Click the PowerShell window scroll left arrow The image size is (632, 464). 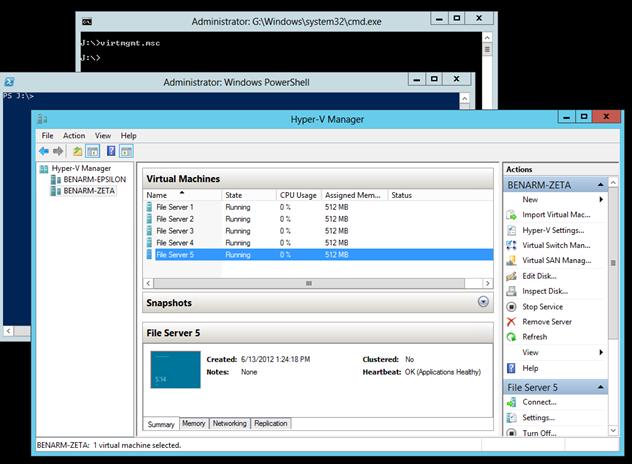click(x=8, y=331)
